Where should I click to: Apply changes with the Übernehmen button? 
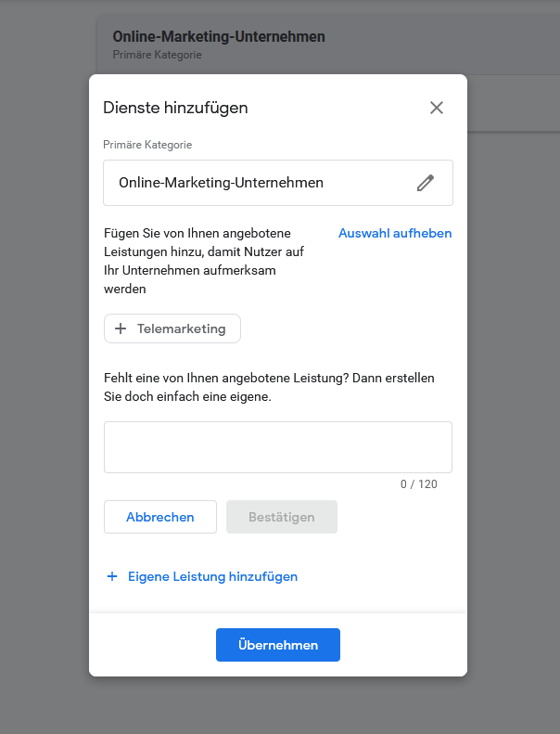[277, 645]
